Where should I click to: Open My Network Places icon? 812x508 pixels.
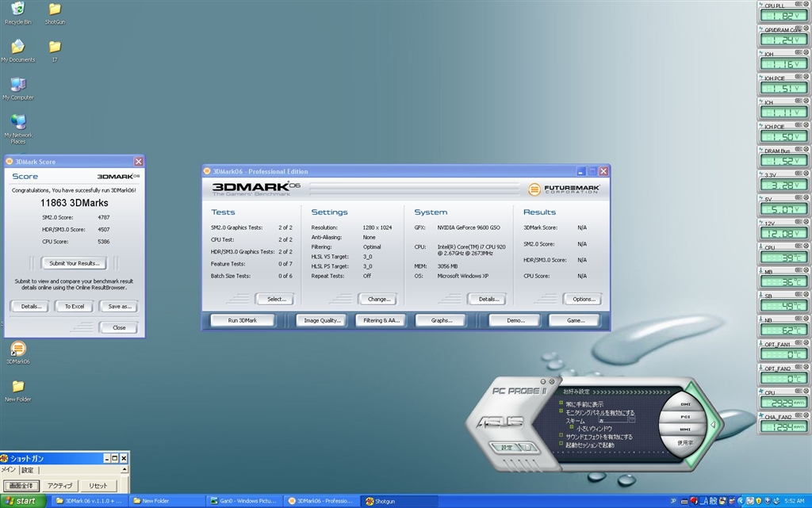click(x=17, y=123)
